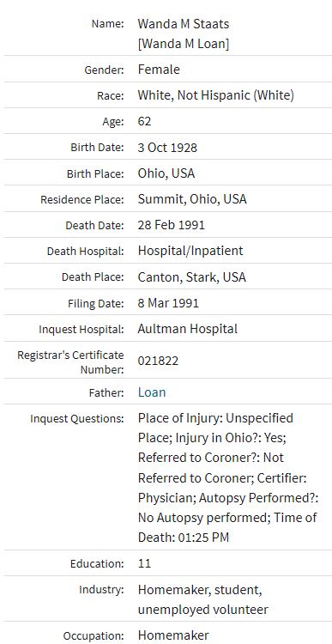This screenshot has height=644, width=332.
Task: Select death place Canton, Stark, USA
Action: [191, 277]
